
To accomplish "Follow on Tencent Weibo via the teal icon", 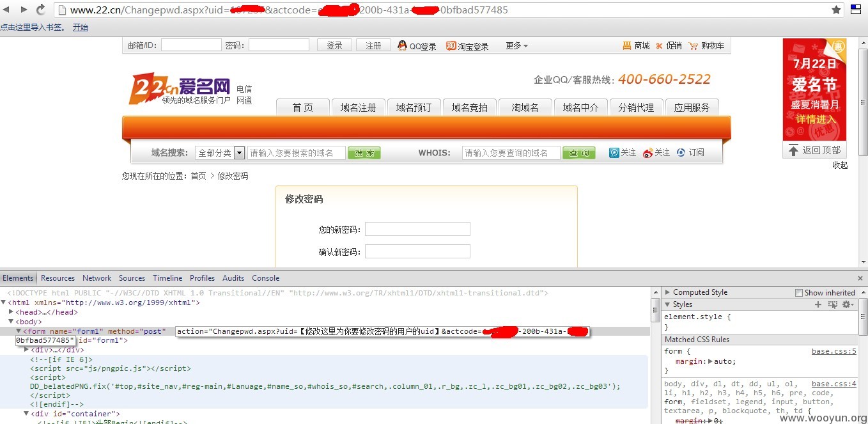I will [x=614, y=152].
